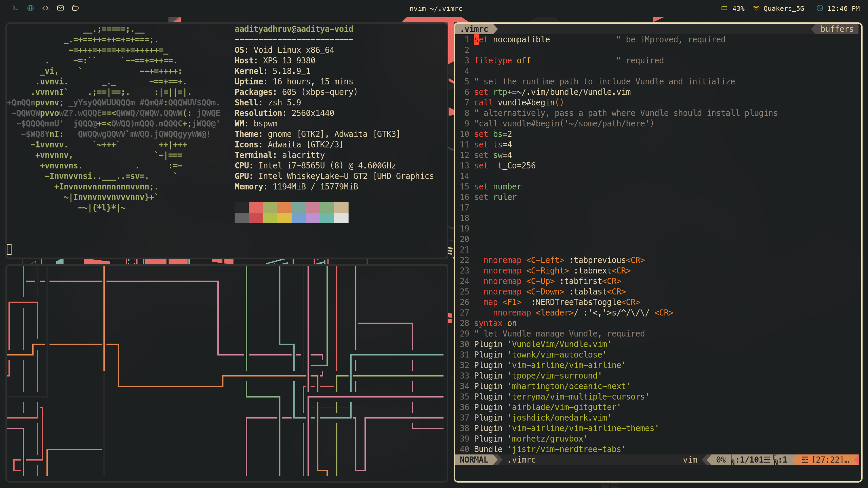This screenshot has height=488, width=868.
Task: Click '<leader>/' mapping on line 27
Action: 557,313
